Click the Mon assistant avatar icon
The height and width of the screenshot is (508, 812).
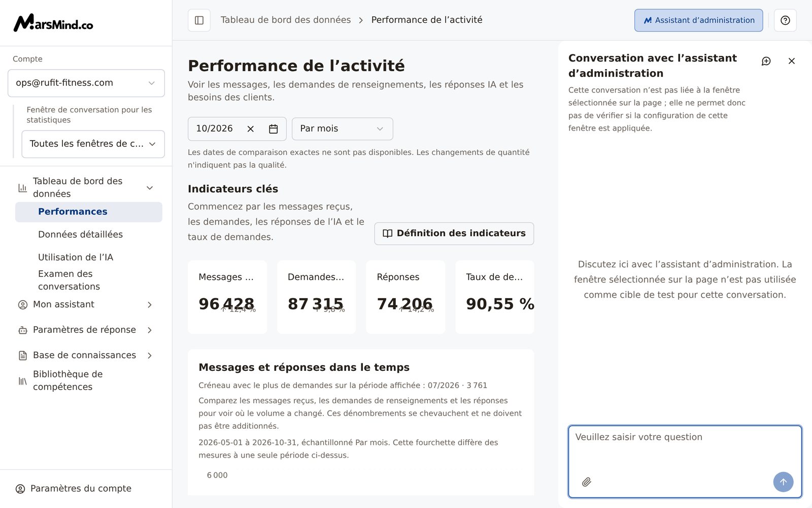click(22, 305)
